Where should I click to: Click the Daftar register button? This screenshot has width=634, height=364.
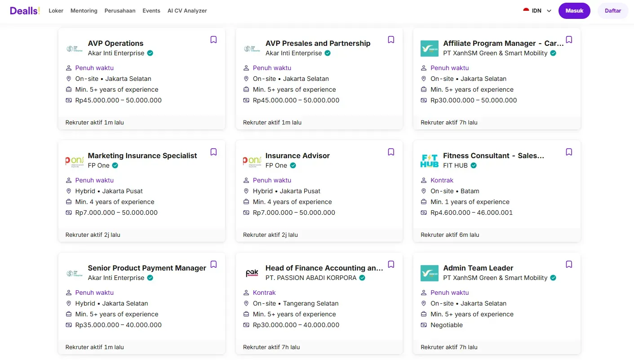point(613,11)
